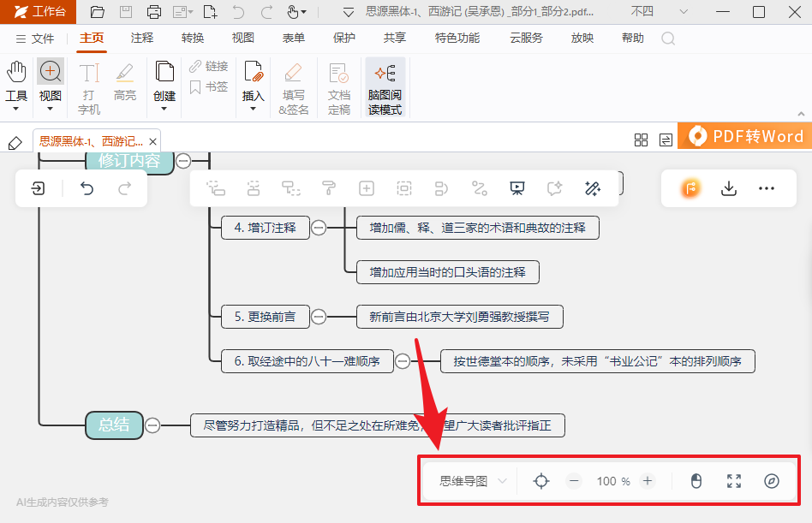This screenshot has height=523, width=812.
Task: Click the 高亮 highlight button
Action: 124,81
